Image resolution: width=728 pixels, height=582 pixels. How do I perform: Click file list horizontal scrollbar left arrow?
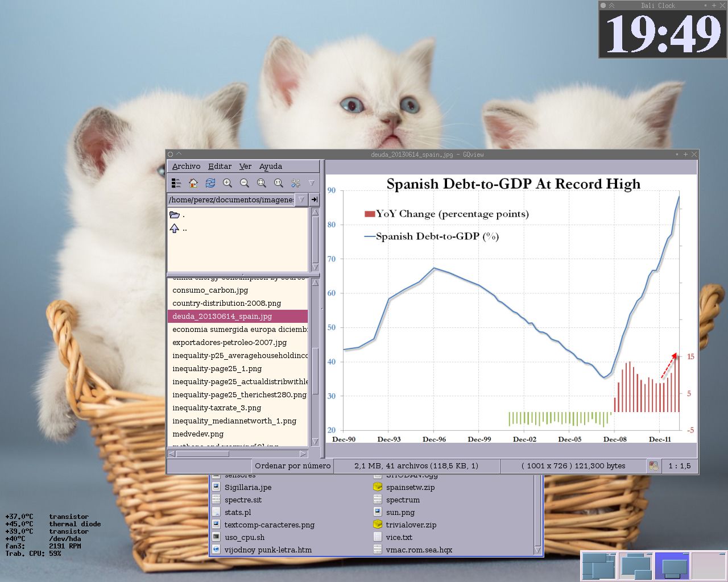[172, 454]
